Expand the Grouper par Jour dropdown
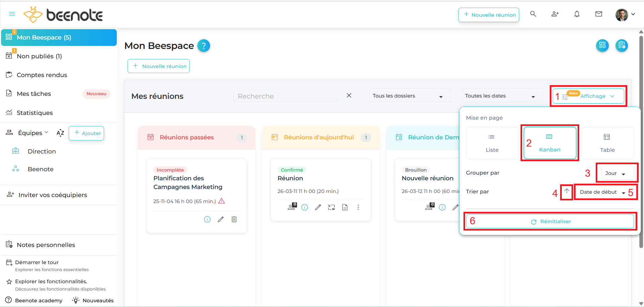Image resolution: width=644 pixels, height=307 pixels. pos(615,173)
